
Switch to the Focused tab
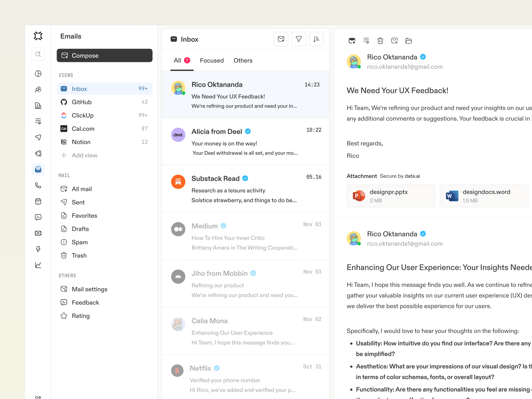coord(212,60)
